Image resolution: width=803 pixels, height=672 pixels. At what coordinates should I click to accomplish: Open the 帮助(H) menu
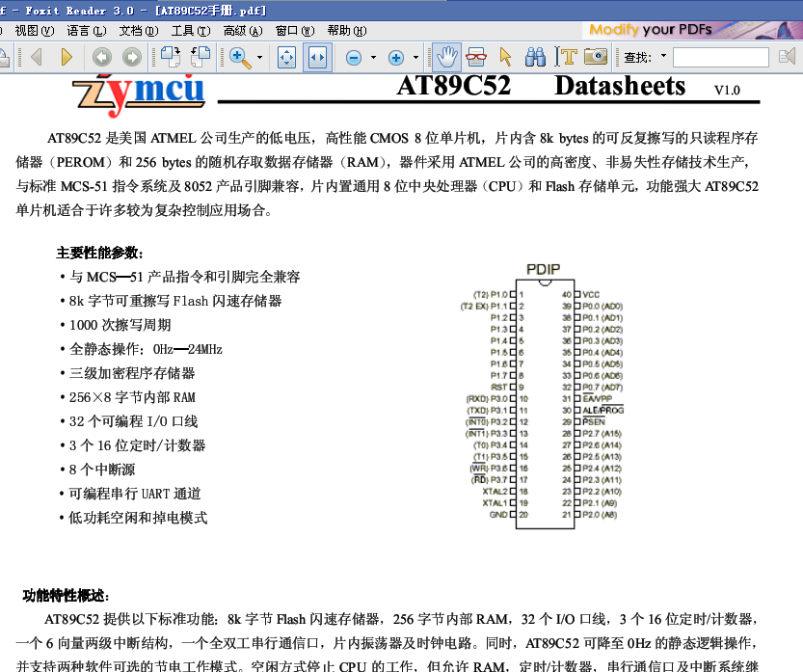click(x=347, y=31)
